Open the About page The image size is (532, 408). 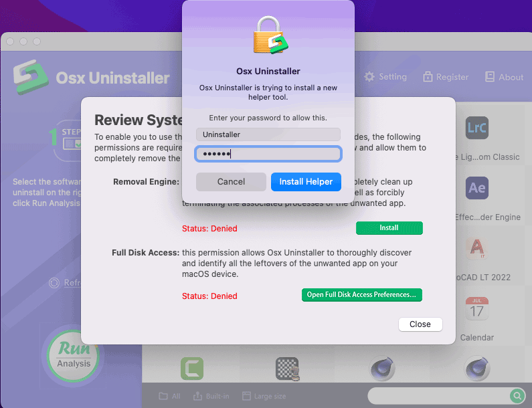[x=504, y=77]
